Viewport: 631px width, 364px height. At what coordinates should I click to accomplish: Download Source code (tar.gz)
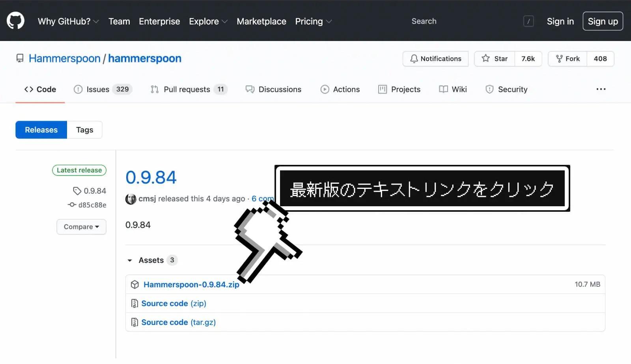pos(179,323)
